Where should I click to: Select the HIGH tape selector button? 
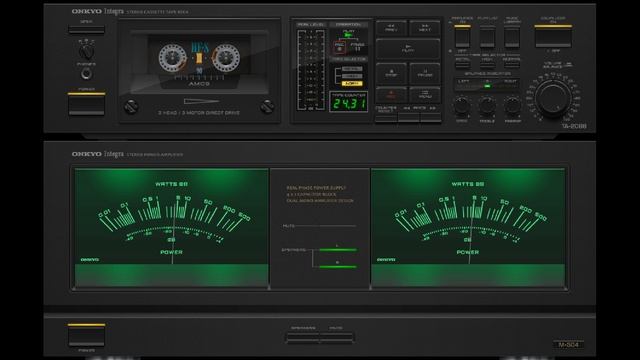487,64
